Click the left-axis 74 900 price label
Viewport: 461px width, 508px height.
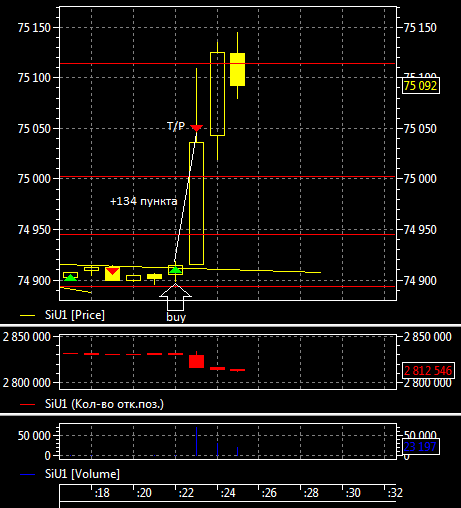click(x=34, y=281)
